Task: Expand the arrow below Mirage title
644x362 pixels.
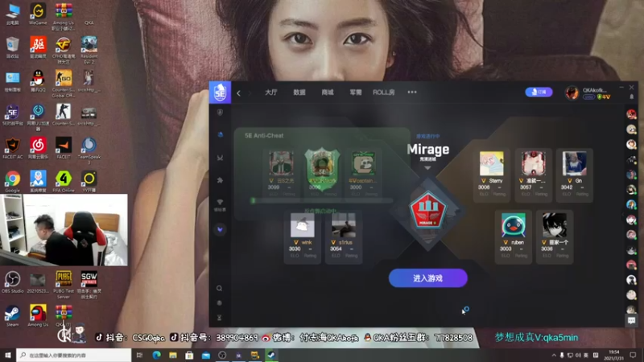Action: [427, 168]
